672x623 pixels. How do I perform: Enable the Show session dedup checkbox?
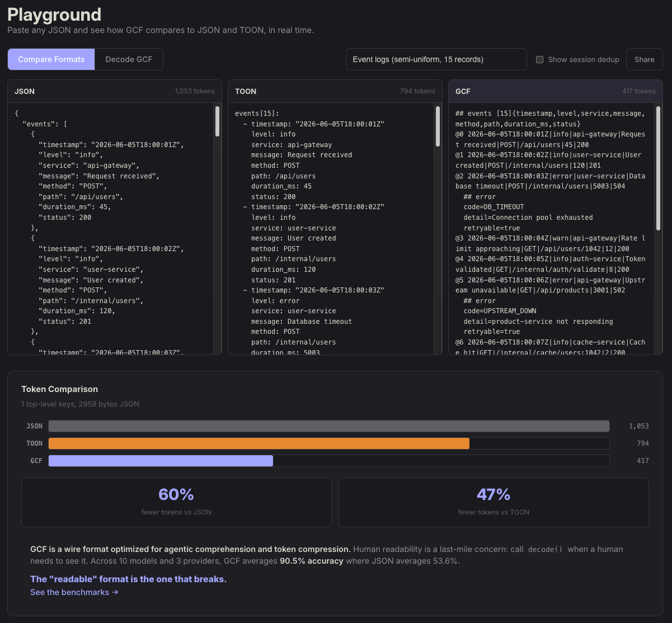pyautogui.click(x=540, y=59)
